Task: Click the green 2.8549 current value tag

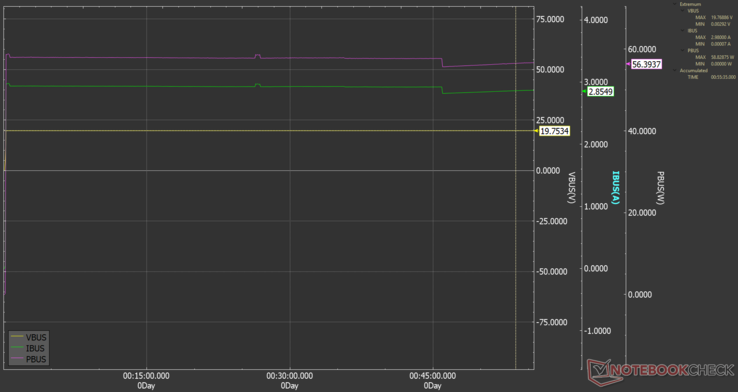Action: click(x=600, y=91)
